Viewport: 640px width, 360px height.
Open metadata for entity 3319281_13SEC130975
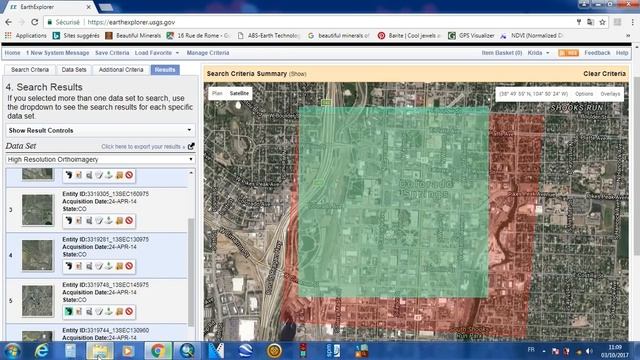point(99,266)
